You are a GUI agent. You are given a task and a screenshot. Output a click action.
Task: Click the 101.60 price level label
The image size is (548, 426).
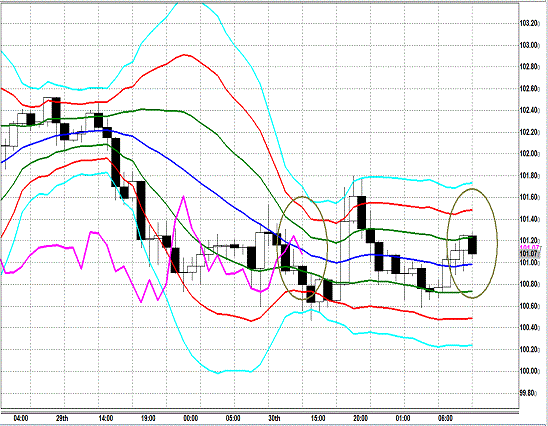[x=530, y=197]
